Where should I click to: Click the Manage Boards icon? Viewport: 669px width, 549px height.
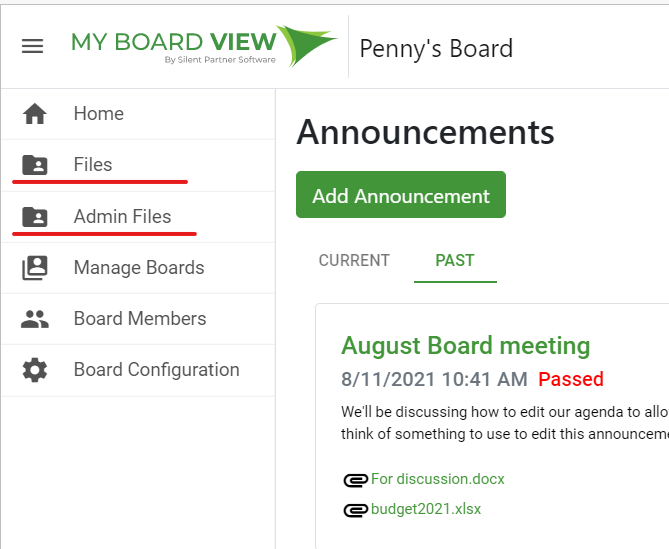[35, 268]
